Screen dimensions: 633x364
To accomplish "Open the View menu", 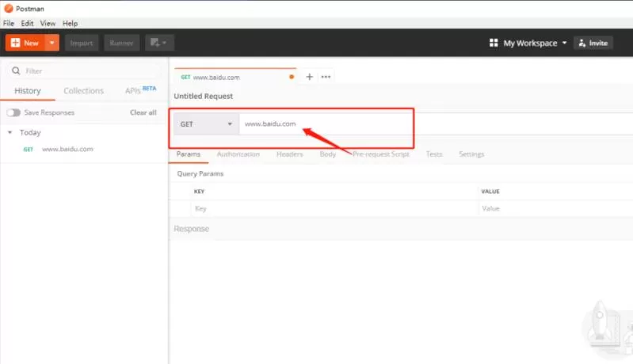I will coord(48,24).
